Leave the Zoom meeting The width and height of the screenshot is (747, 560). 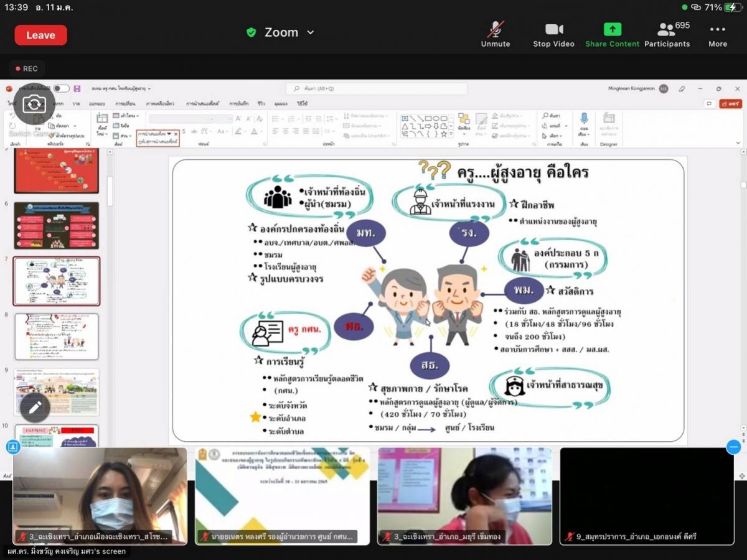tap(41, 35)
